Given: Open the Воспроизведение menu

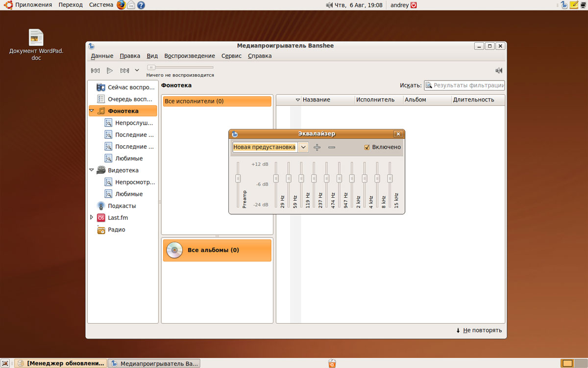Looking at the screenshot, I should pos(189,56).
